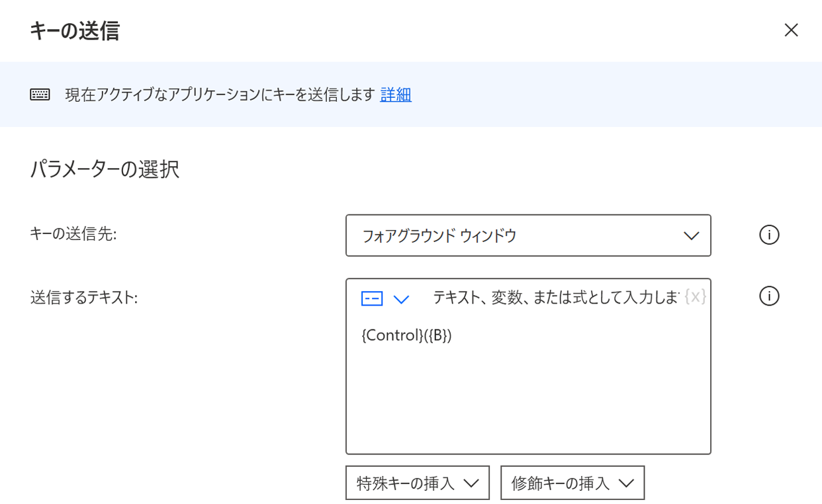The width and height of the screenshot is (822, 504).
Task: Close the キーの送信 dialog
Action: coord(791,30)
